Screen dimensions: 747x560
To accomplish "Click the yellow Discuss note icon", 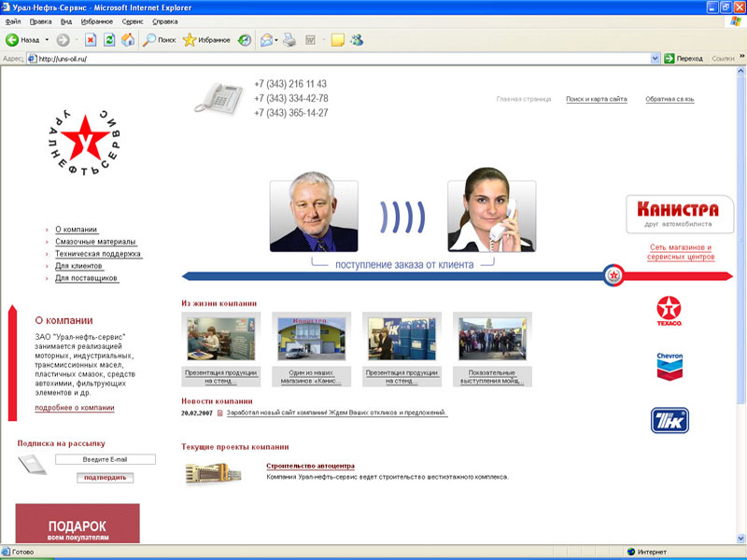I will coord(338,40).
